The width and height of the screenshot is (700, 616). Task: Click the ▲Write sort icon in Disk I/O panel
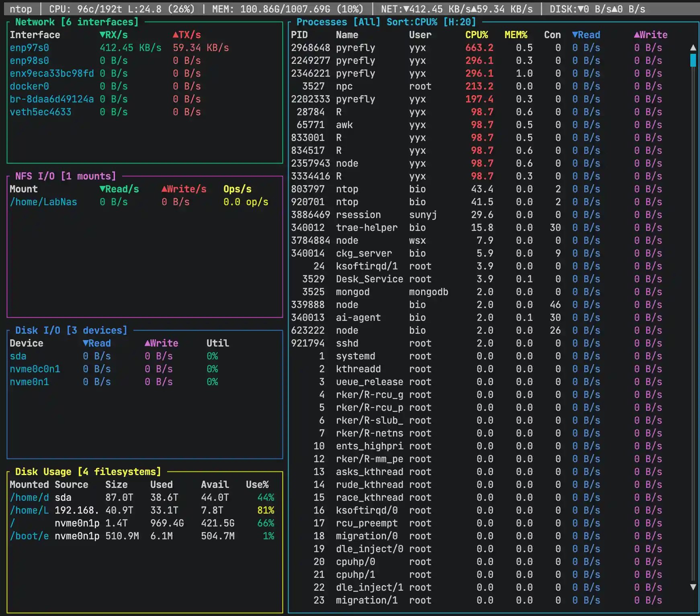(148, 343)
